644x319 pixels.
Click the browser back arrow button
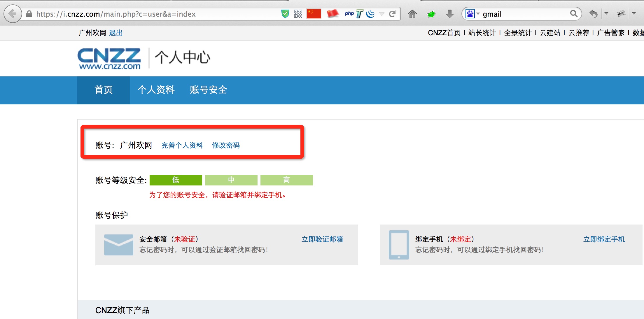point(13,14)
